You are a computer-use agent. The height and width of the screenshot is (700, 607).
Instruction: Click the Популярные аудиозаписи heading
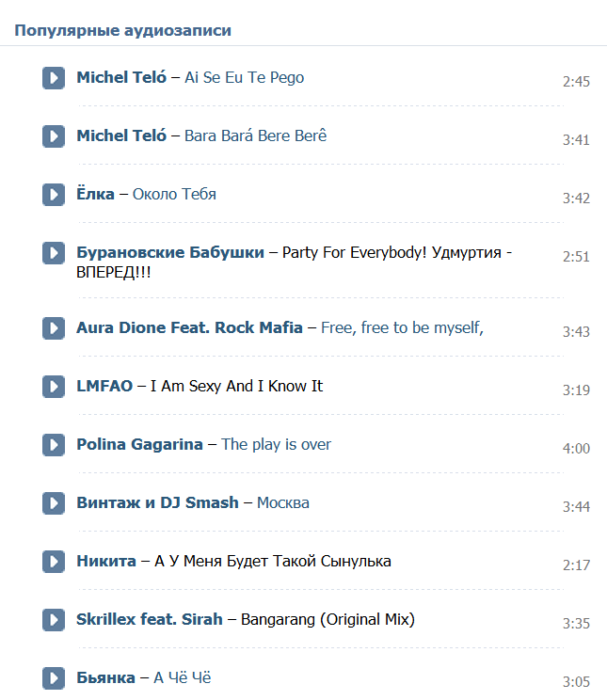(123, 30)
